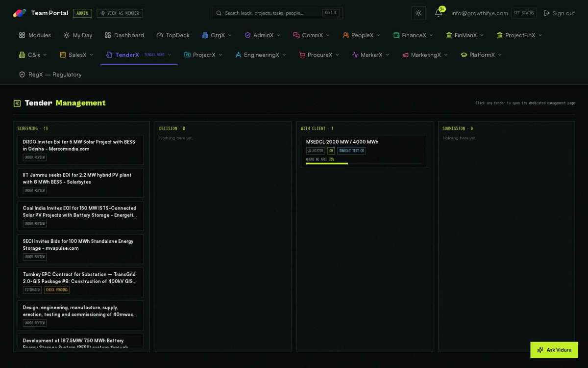Click the Screening · 13 column header

(33, 129)
